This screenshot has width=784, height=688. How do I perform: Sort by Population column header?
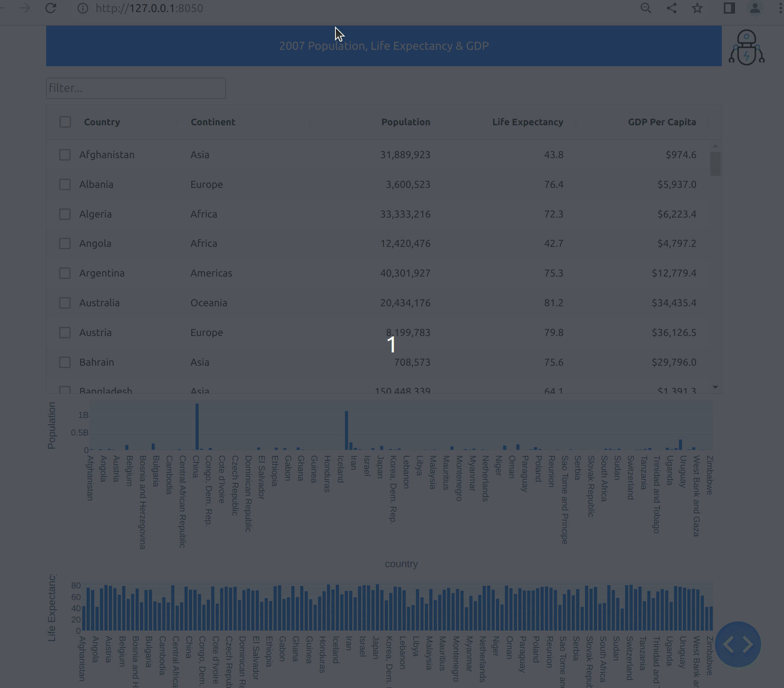[405, 122]
